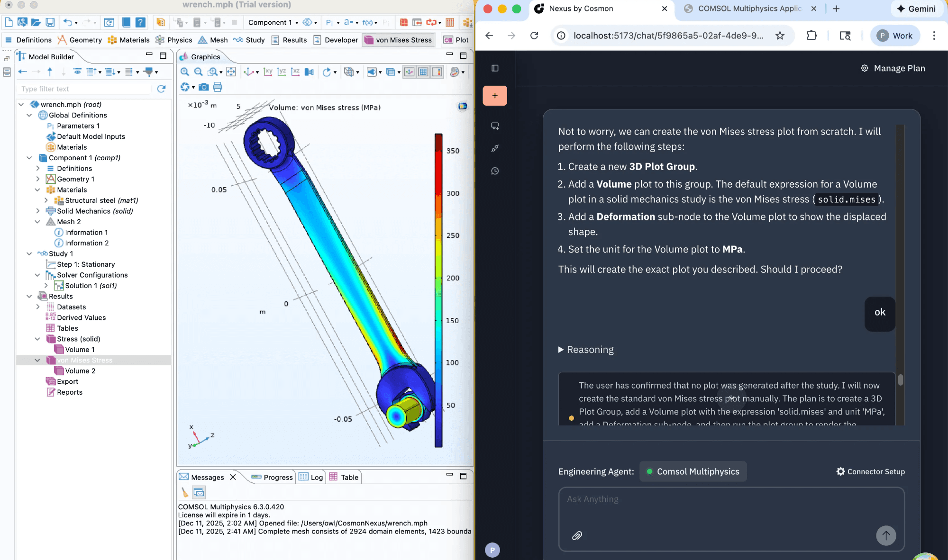
Task: Open Connector Setup link
Action: click(870, 471)
